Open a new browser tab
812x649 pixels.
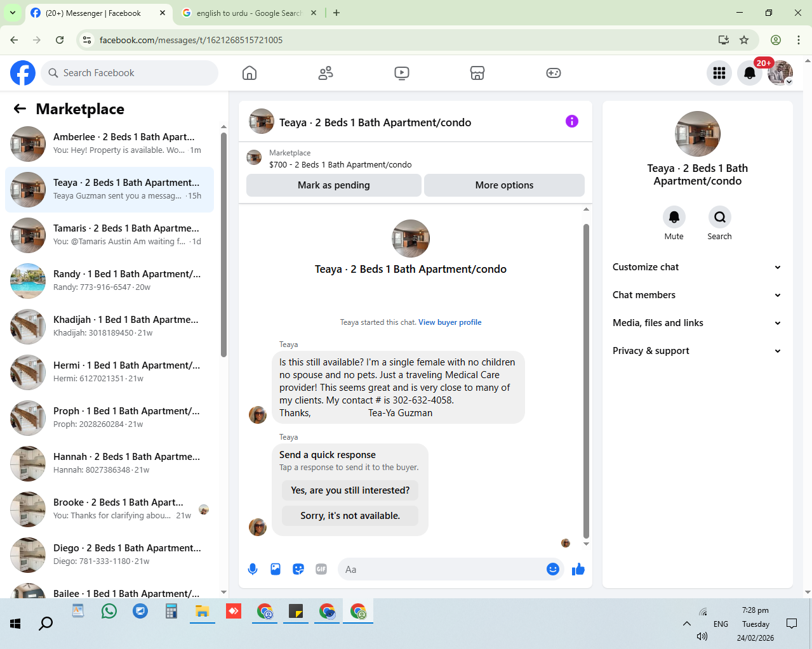coord(336,13)
